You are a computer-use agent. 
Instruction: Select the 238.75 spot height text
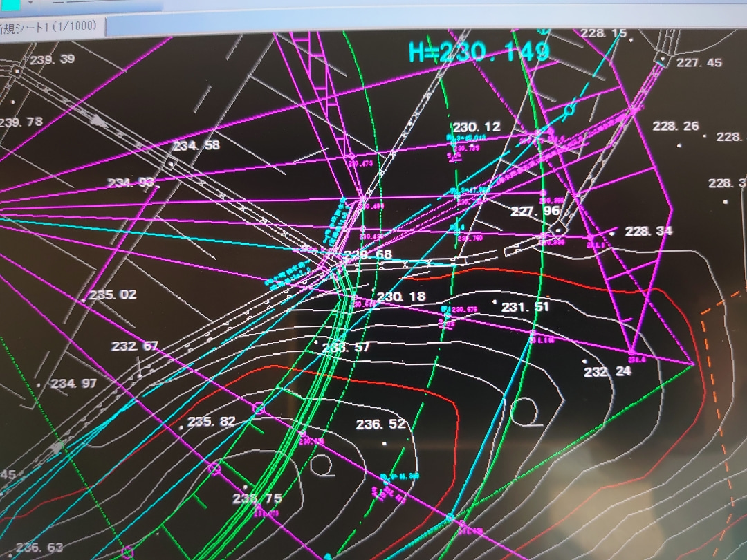[257, 498]
